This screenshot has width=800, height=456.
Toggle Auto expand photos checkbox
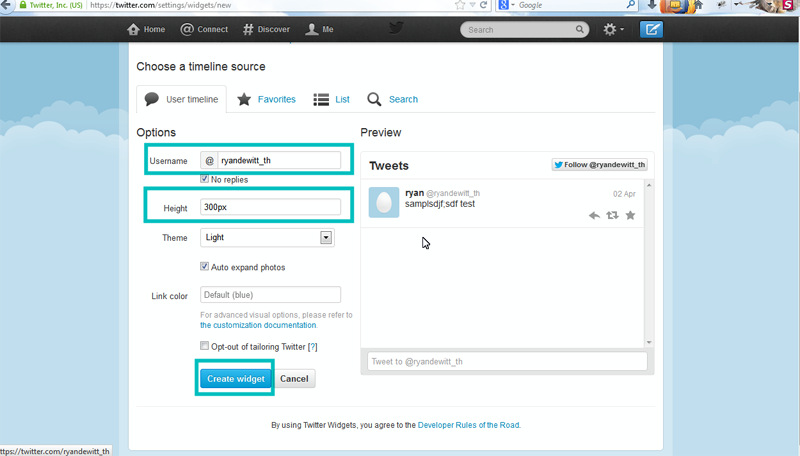pyautogui.click(x=205, y=266)
